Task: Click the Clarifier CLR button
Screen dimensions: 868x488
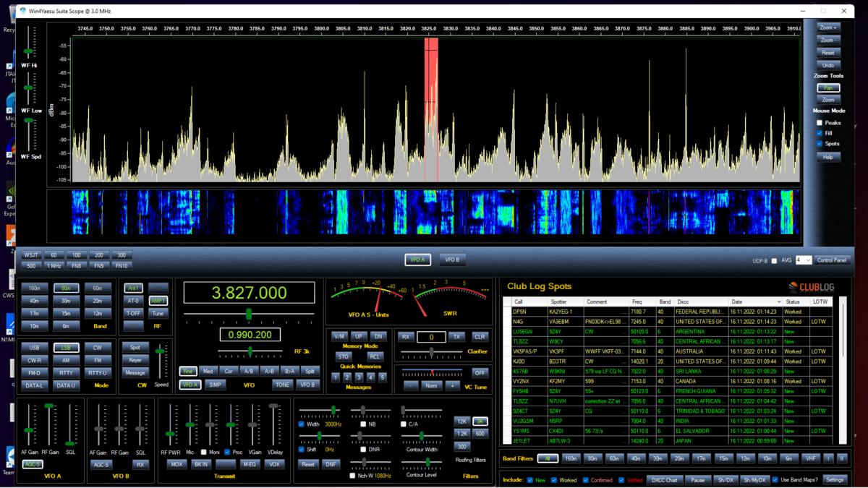Action: tap(480, 337)
